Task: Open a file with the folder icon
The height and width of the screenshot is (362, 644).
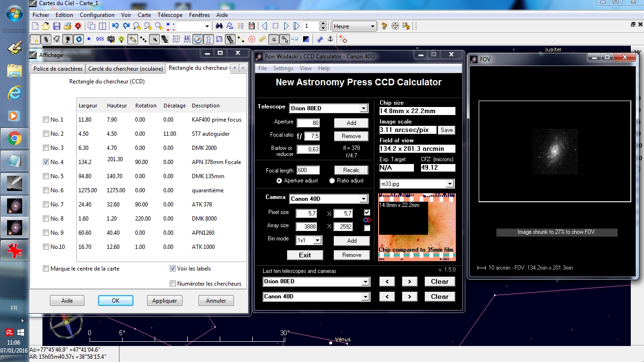Action: coord(46,26)
